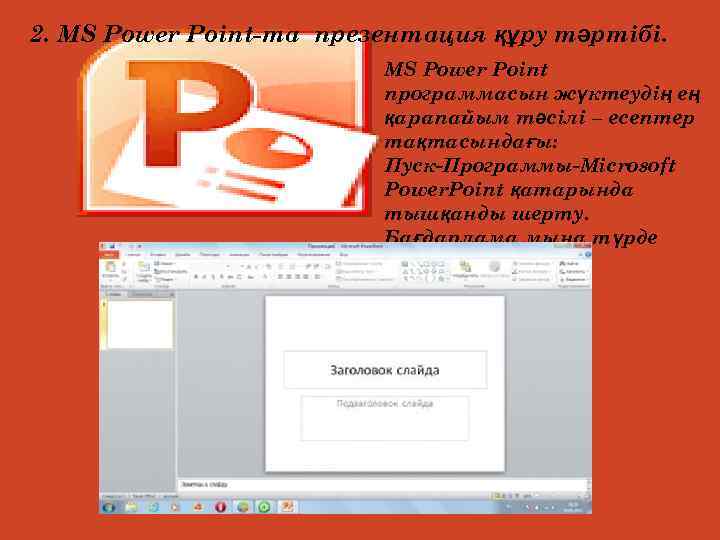Open the Shape Outline dropdown

click(x=532, y=271)
